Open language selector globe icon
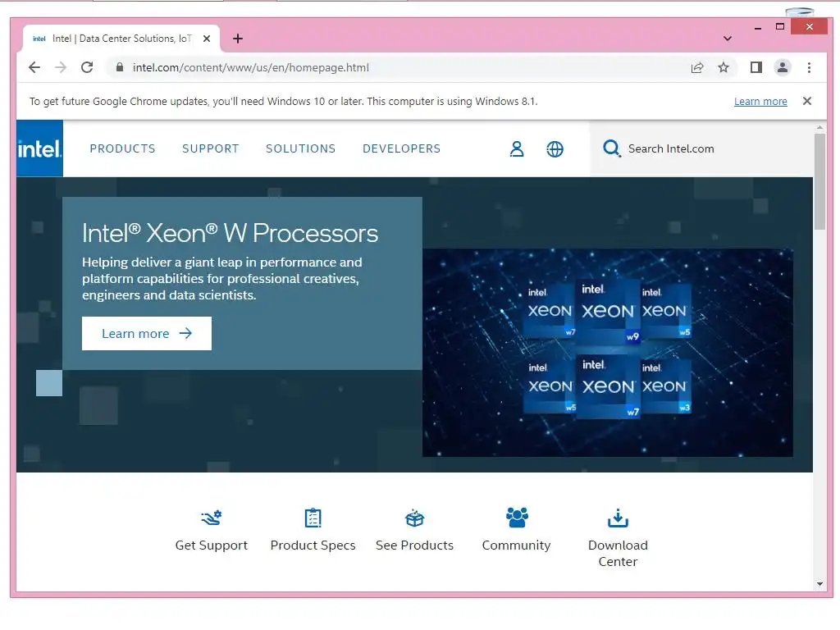The height and width of the screenshot is (630, 840). 555,149
